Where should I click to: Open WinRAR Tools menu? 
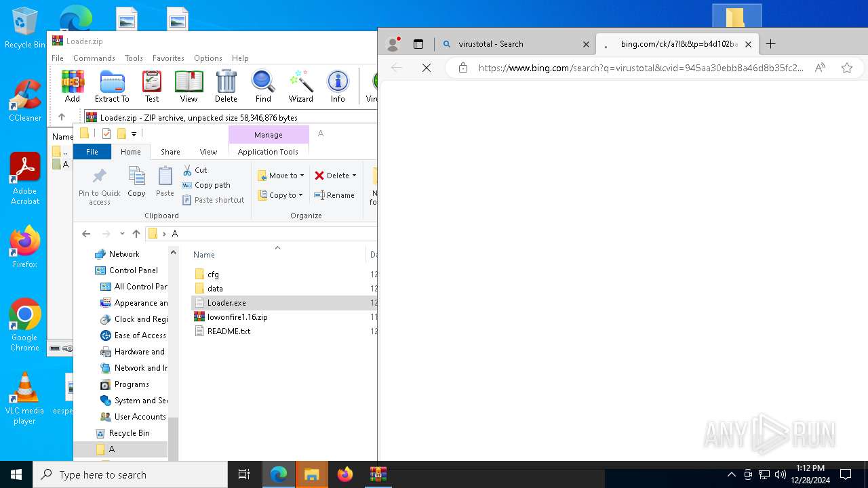pos(134,58)
